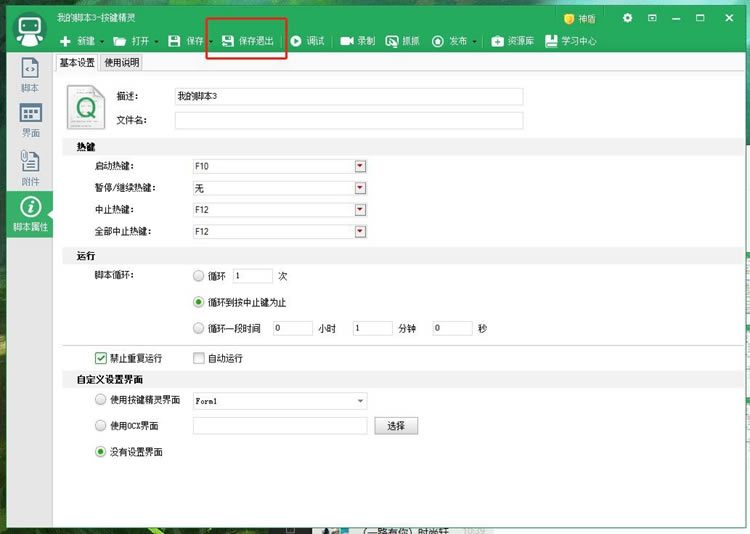The height and width of the screenshot is (534, 750).
Task: Expand the 启动热键 F10 dropdown
Action: [x=360, y=166]
